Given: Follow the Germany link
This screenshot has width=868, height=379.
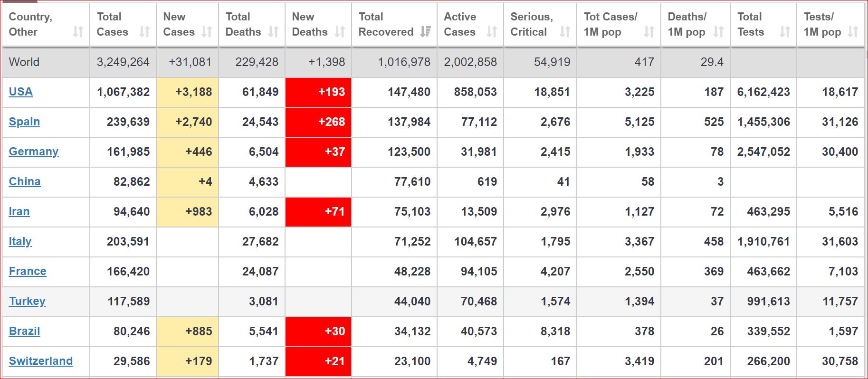Looking at the screenshot, I should click(34, 152).
